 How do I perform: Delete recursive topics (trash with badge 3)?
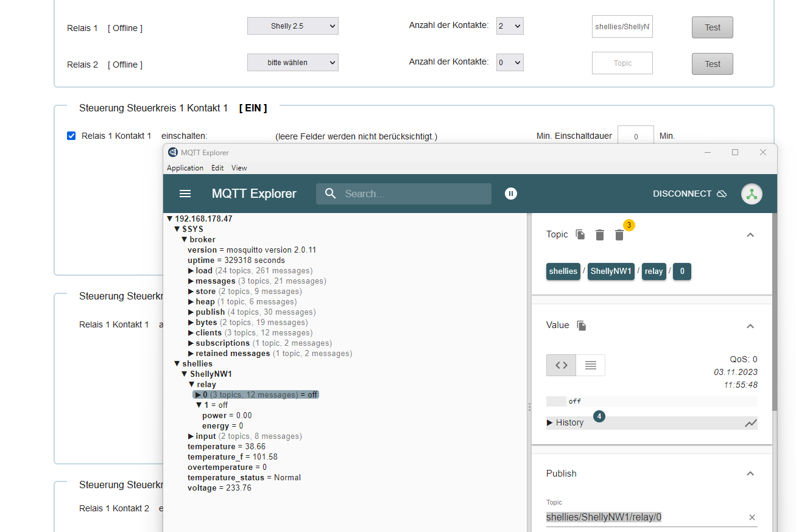[x=619, y=235]
